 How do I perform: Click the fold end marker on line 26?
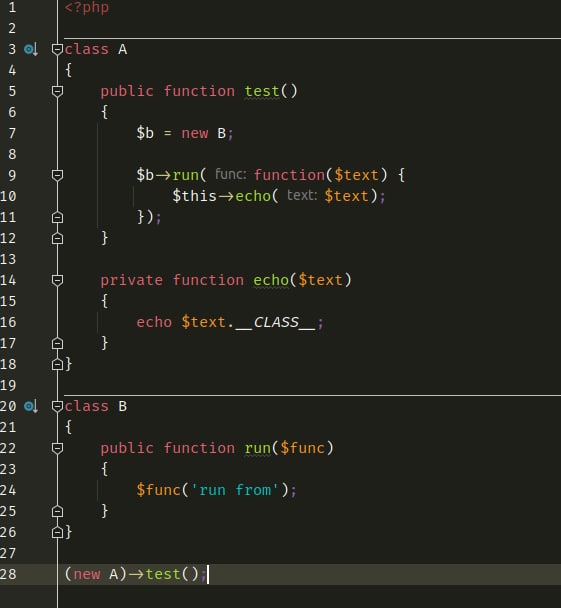click(57, 532)
